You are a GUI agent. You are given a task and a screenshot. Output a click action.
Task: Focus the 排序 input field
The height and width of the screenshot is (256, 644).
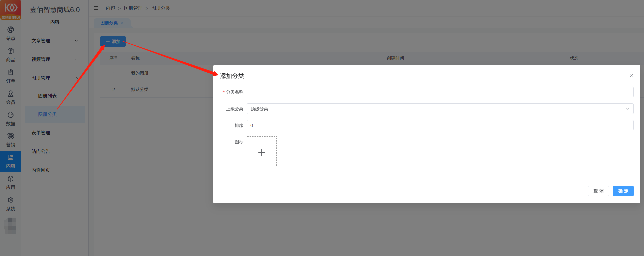coord(440,125)
